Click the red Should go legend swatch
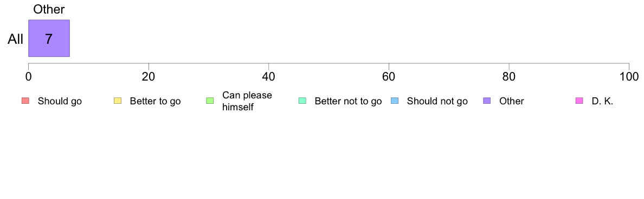The image size is (644, 199). tap(25, 101)
